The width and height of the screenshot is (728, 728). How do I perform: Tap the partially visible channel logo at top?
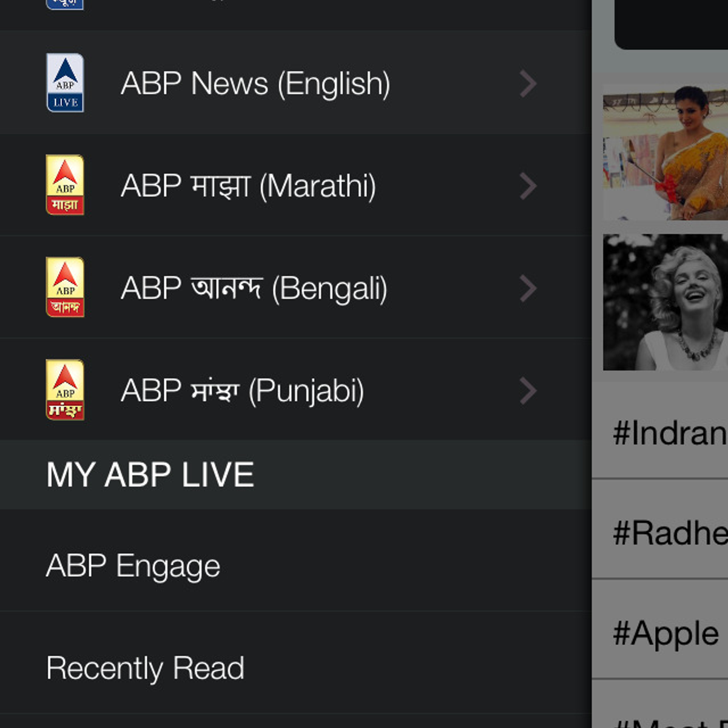[65, 5]
